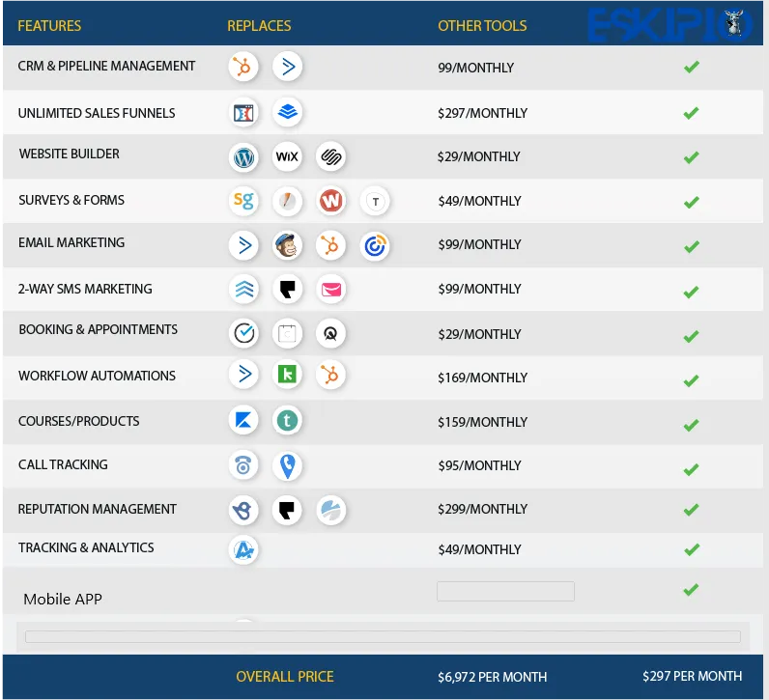Click blue stacked chevrons icon in SMS row
This screenshot has height=700, width=769.
[x=243, y=289]
